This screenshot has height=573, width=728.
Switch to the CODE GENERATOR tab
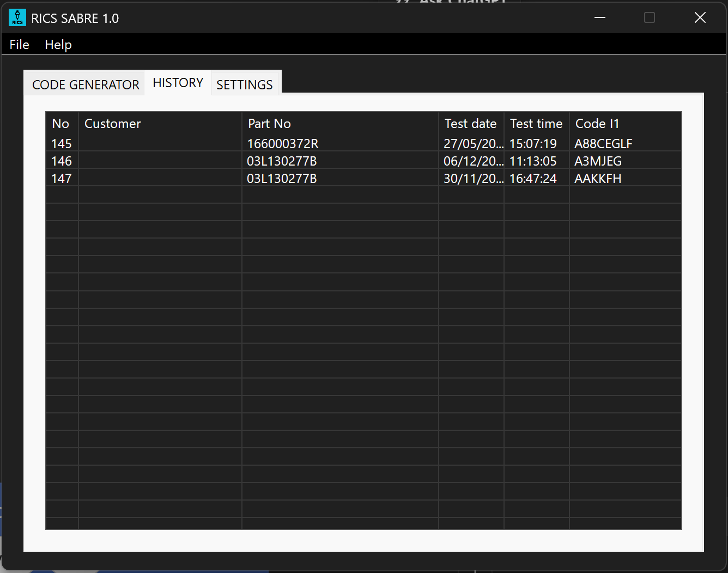(x=86, y=84)
